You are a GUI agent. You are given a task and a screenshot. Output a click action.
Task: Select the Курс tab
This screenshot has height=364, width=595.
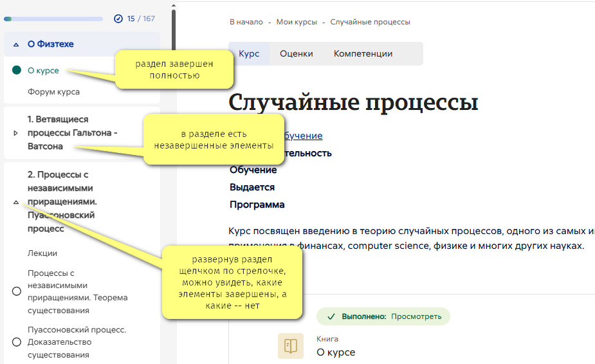pos(249,54)
